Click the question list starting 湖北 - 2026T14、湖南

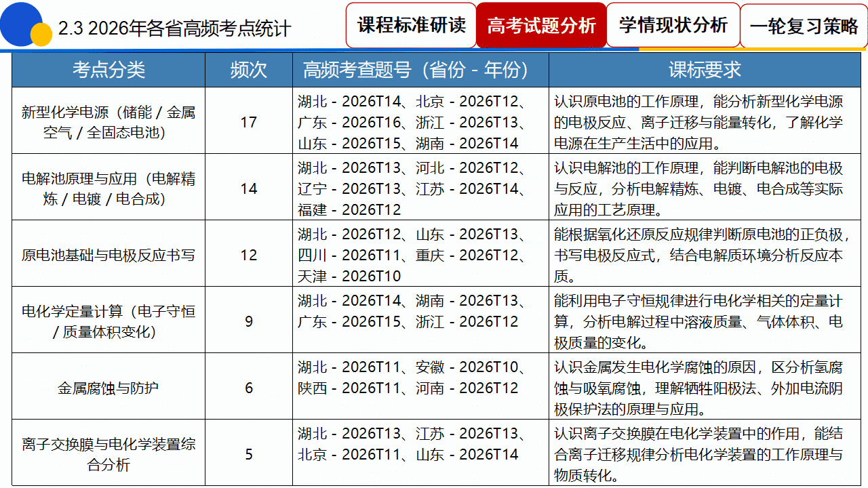[x=420, y=321]
